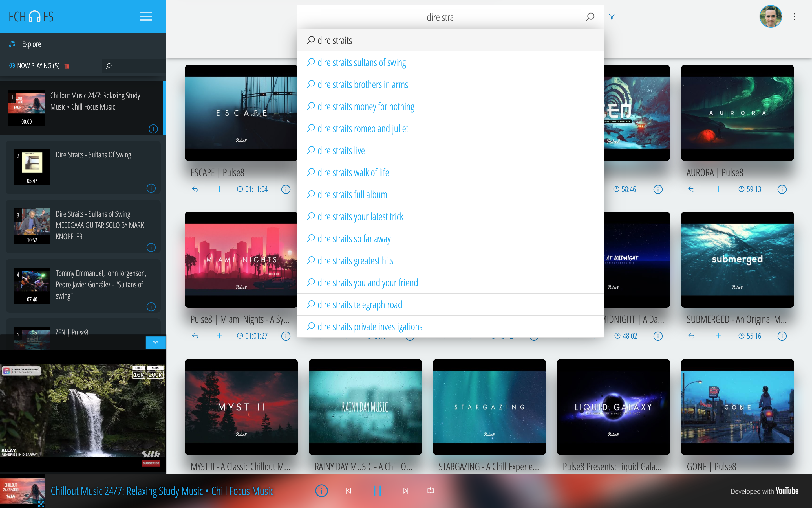This screenshot has height=508, width=812.
Task: Share the ESCAPE | Pulse8 video
Action: coord(195,189)
